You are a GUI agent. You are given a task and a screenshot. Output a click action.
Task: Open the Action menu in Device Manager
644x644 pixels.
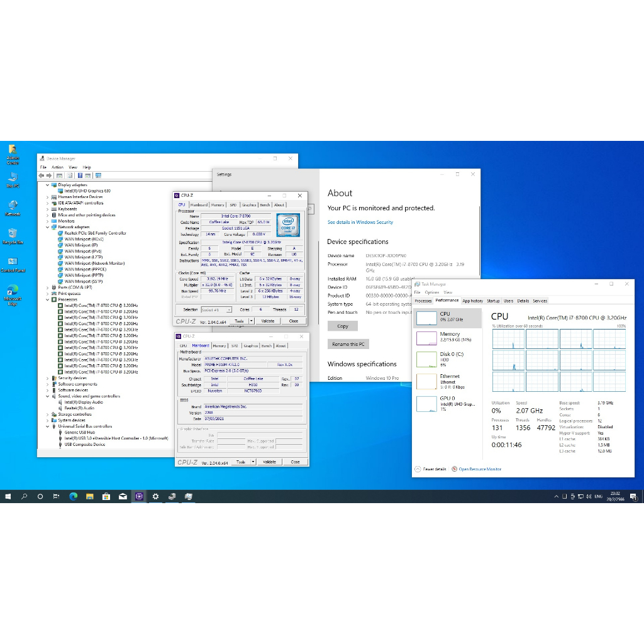point(57,167)
